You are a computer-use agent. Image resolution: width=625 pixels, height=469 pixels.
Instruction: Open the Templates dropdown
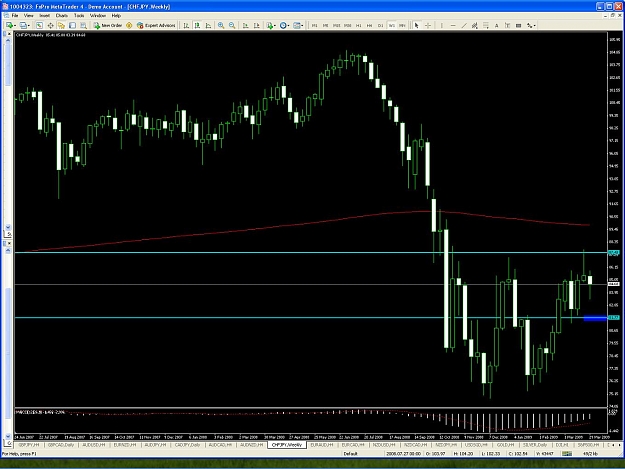pyautogui.click(x=298, y=26)
